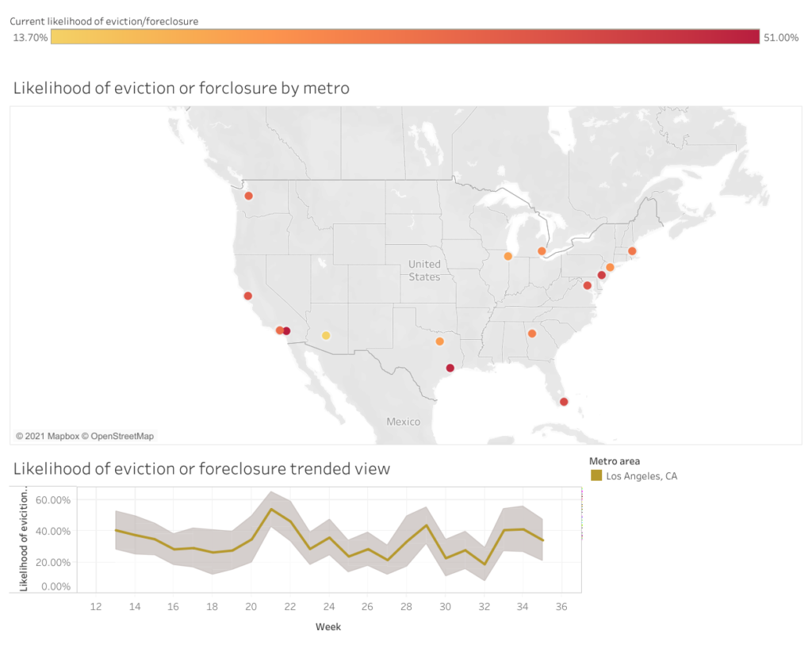
Task: Click the 'Week' axis title
Action: point(328,627)
